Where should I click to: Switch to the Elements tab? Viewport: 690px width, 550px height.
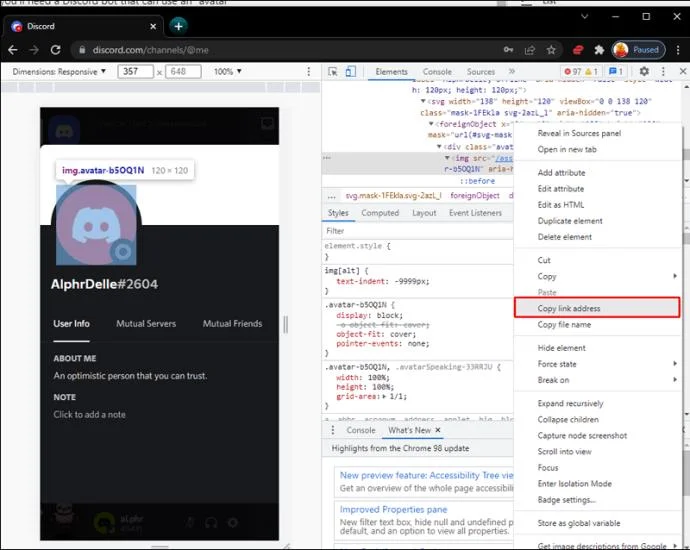pos(391,71)
